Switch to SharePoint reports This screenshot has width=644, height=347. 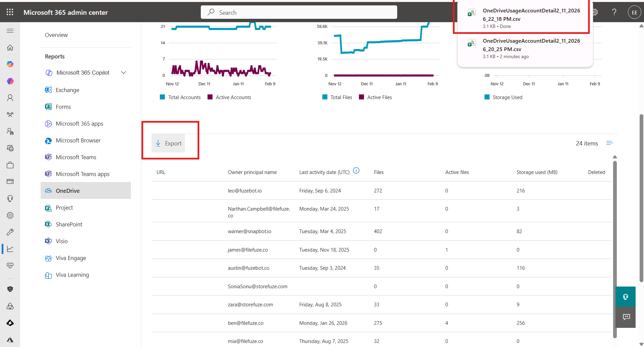[x=68, y=224]
